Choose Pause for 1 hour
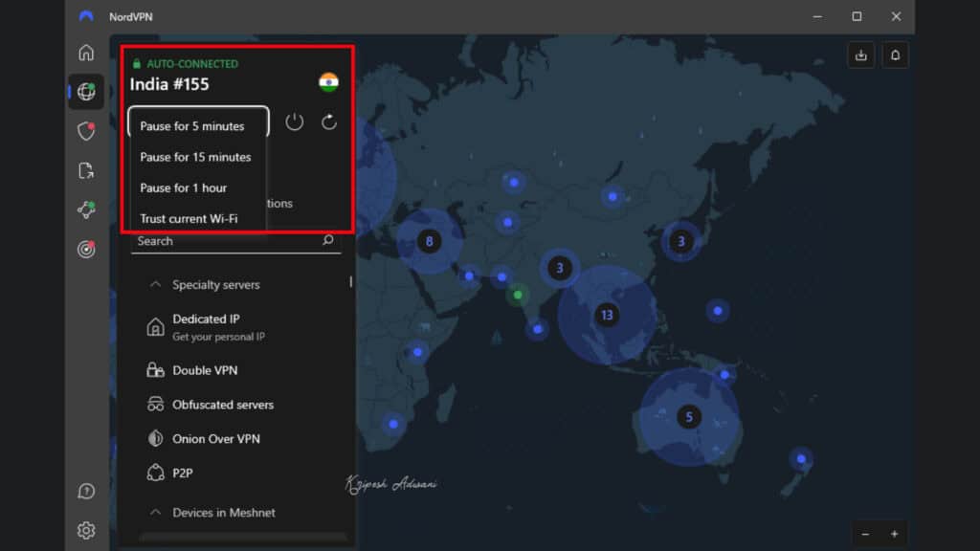The width and height of the screenshot is (980, 551). coord(184,187)
